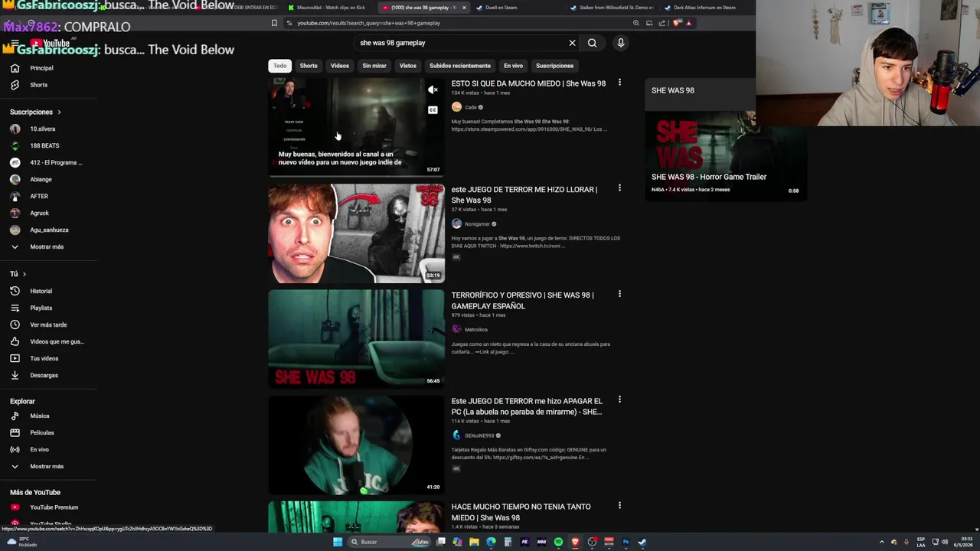Open options menu for Cade video
The height and width of the screenshot is (551, 980).
(x=619, y=83)
